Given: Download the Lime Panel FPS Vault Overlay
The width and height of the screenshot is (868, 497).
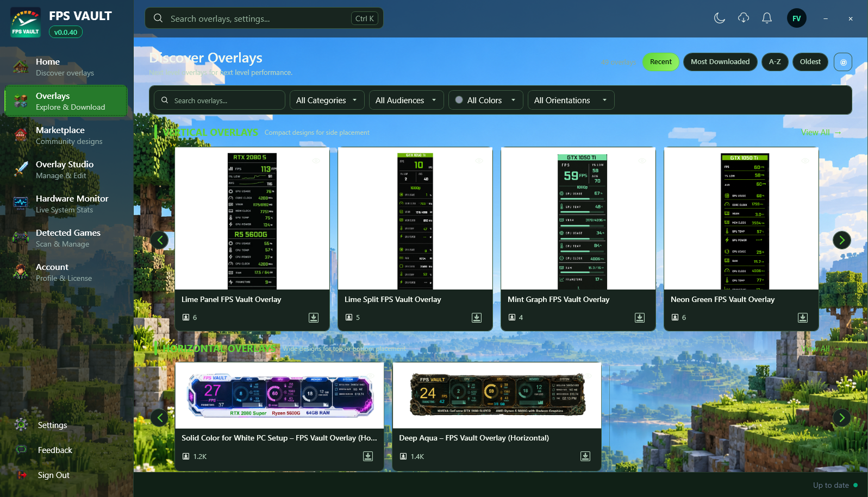Looking at the screenshot, I should coord(314,318).
